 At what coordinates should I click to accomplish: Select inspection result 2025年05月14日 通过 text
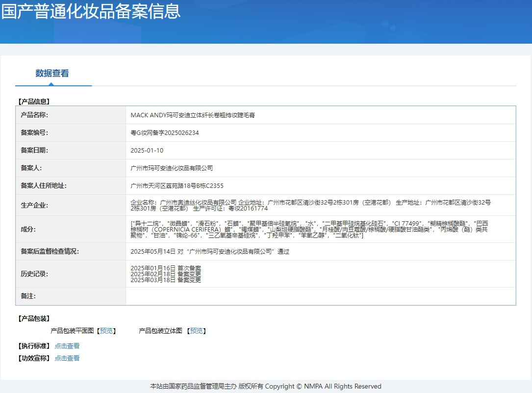click(210, 252)
